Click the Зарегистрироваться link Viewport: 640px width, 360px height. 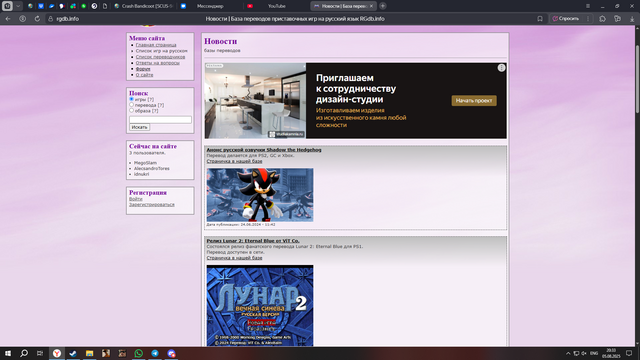point(151,204)
